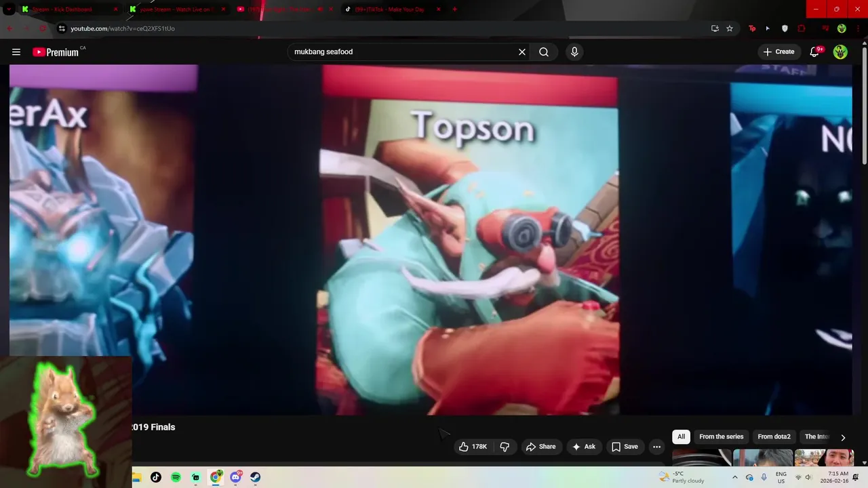Image resolution: width=868 pixels, height=488 pixels.
Task: Open Discord from the taskbar
Action: pyautogui.click(x=235, y=477)
